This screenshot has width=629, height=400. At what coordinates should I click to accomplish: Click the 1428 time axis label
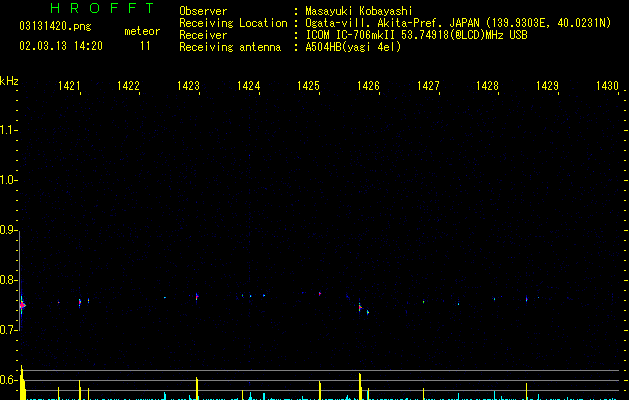click(487, 86)
